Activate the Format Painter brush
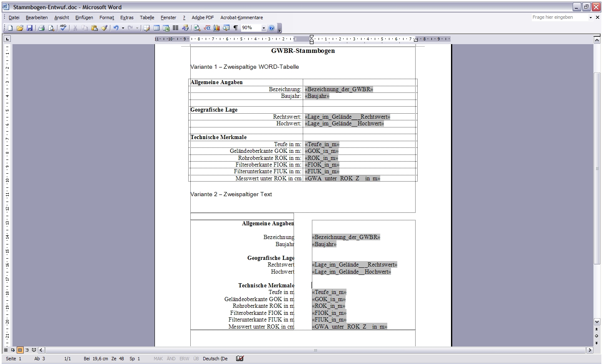Image resolution: width=603 pixels, height=364 pixels. pos(104,28)
